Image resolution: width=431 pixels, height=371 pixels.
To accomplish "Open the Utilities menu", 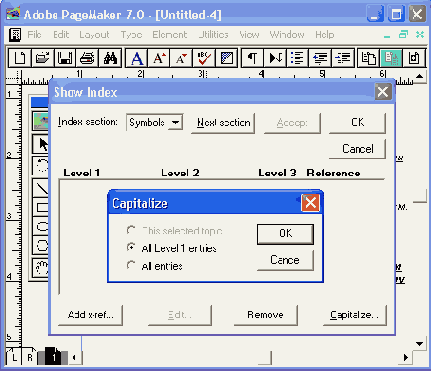I will (x=214, y=35).
